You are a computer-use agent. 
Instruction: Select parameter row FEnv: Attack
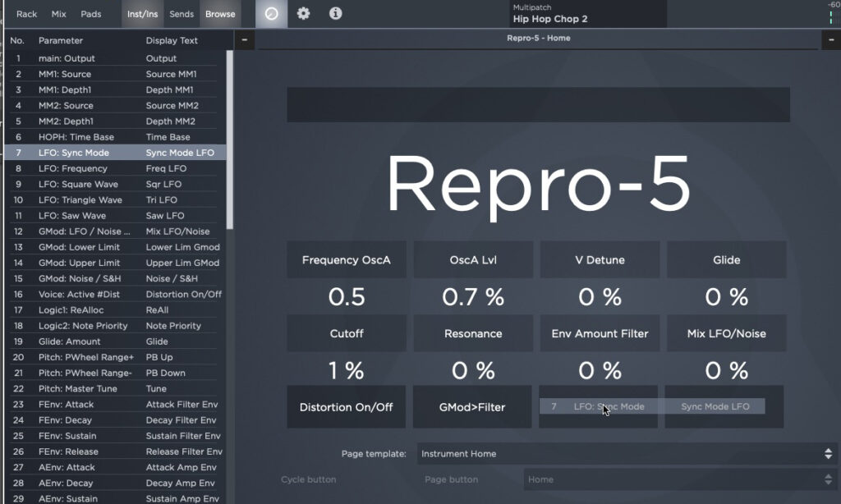click(115, 405)
